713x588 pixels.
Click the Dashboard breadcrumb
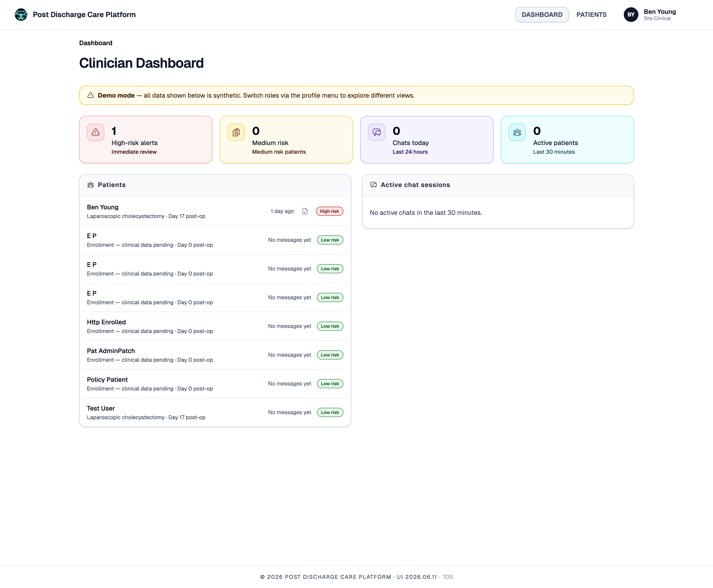(96, 43)
